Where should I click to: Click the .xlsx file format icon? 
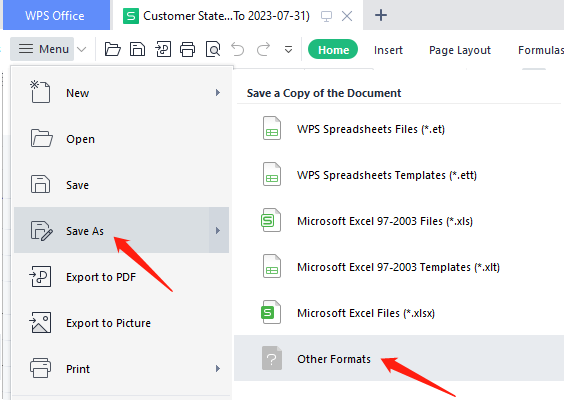tap(270, 312)
